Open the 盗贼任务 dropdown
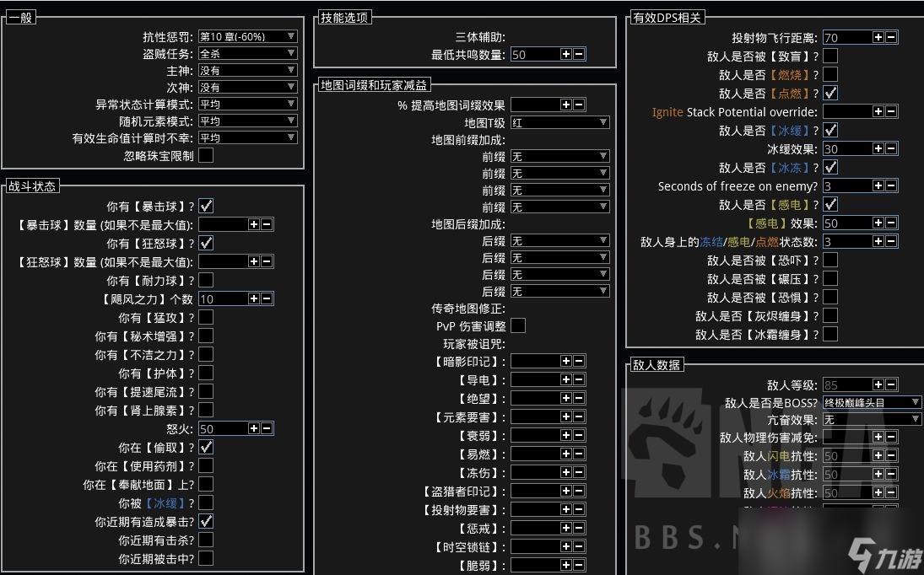This screenshot has height=575, width=924. coord(247,54)
